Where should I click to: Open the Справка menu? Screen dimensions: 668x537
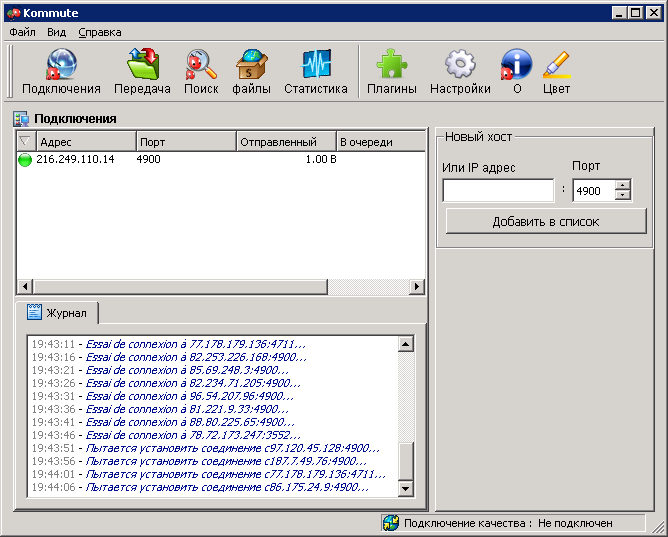pyautogui.click(x=100, y=32)
